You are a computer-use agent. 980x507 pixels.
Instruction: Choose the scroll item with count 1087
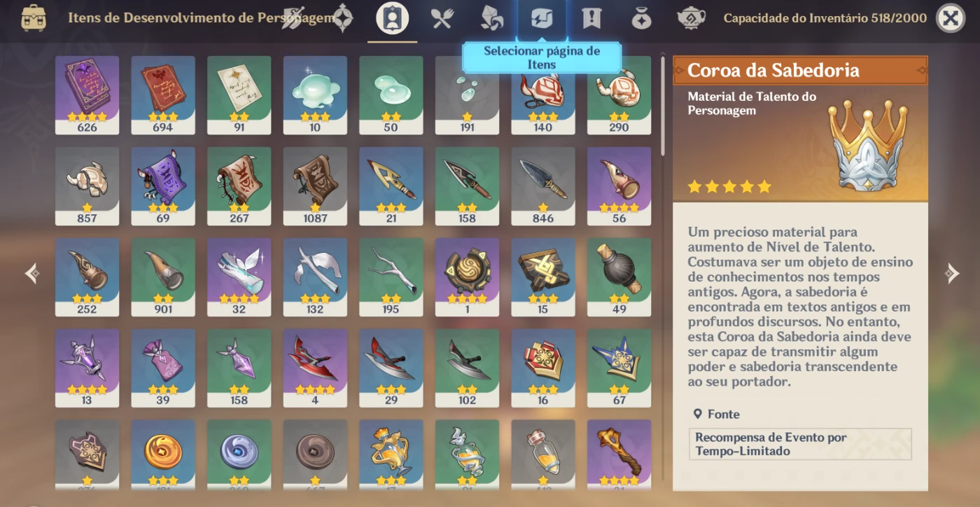coord(315,186)
